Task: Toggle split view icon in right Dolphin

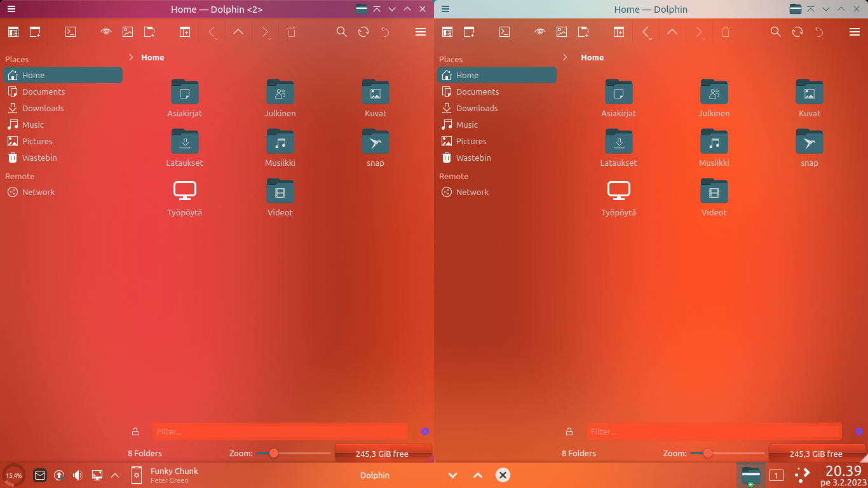Action: pyautogui.click(x=619, y=32)
